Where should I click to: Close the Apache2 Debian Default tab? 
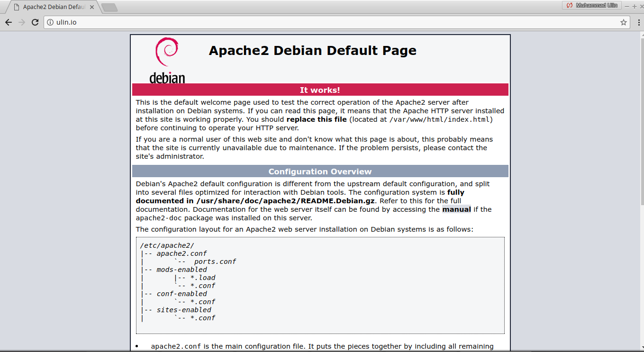tap(92, 7)
